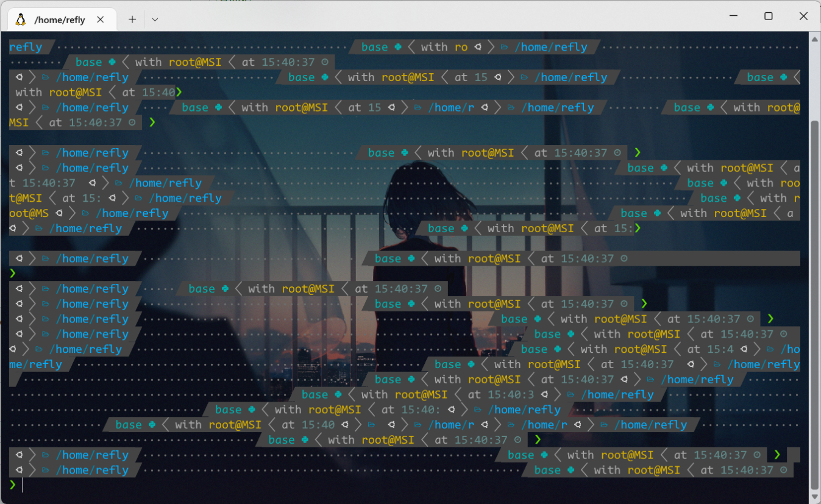Close the /home/refly tab
The image size is (821, 504).
pos(100,18)
